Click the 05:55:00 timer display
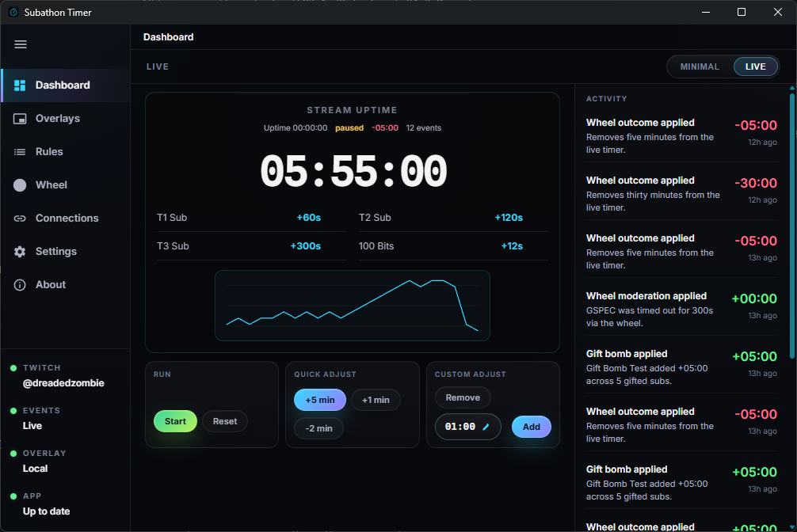The height and width of the screenshot is (532, 797). [353, 171]
